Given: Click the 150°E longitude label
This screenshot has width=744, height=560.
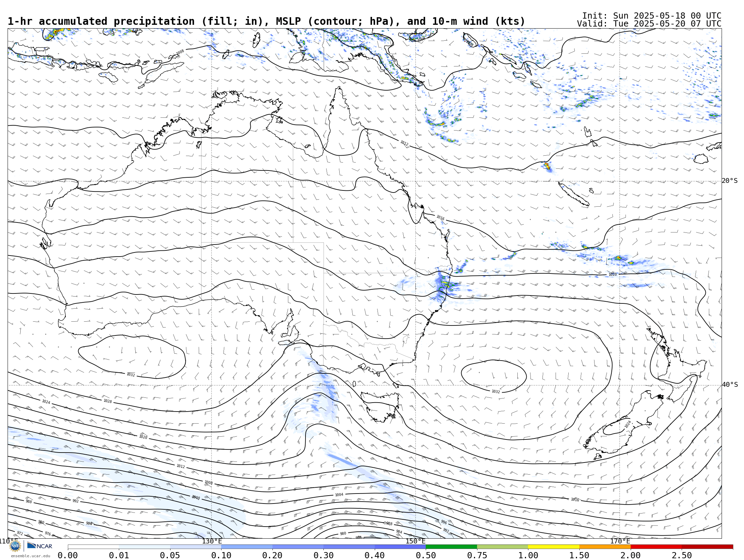Looking at the screenshot, I should point(415,541).
